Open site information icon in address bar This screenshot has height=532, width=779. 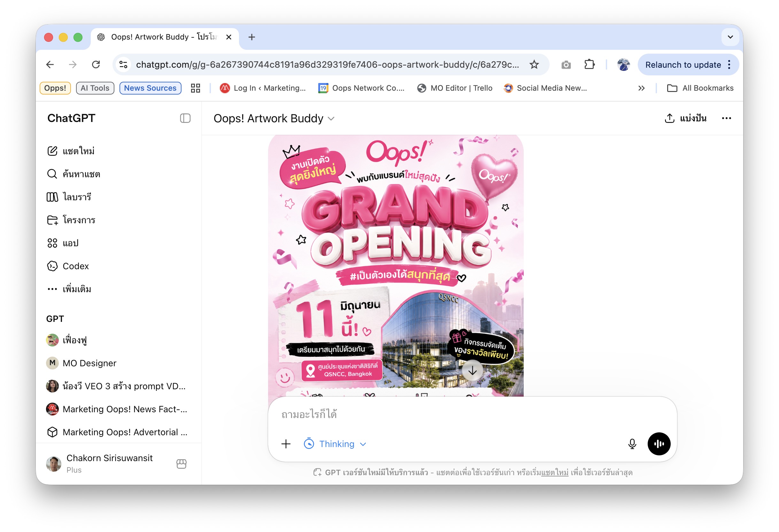pyautogui.click(x=123, y=65)
